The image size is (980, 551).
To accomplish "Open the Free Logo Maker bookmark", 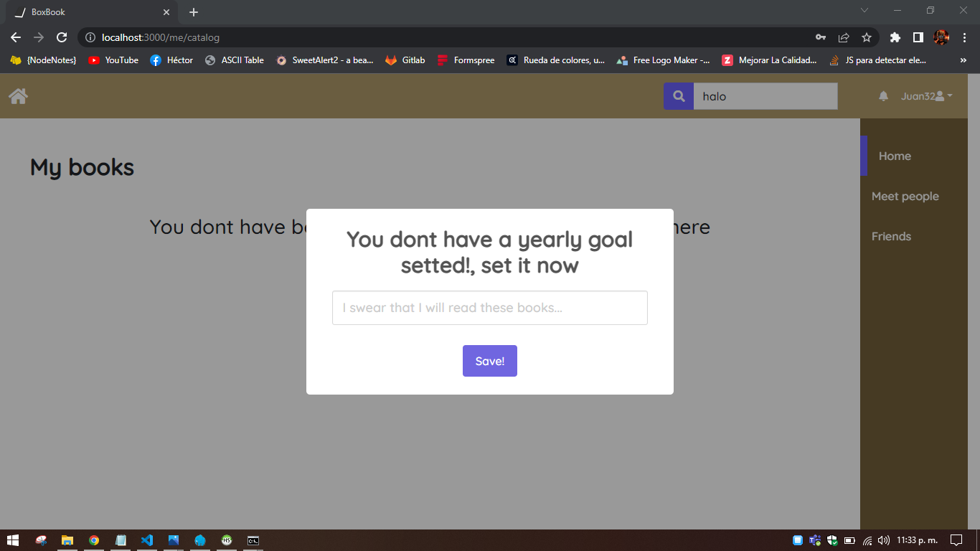I will click(664, 60).
